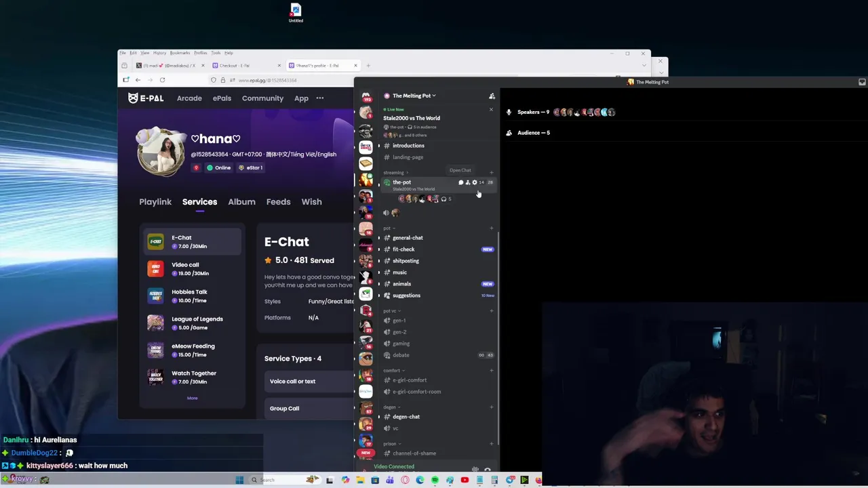Add channel to comfort category
Image resolution: width=868 pixels, height=488 pixels.
[x=492, y=370]
